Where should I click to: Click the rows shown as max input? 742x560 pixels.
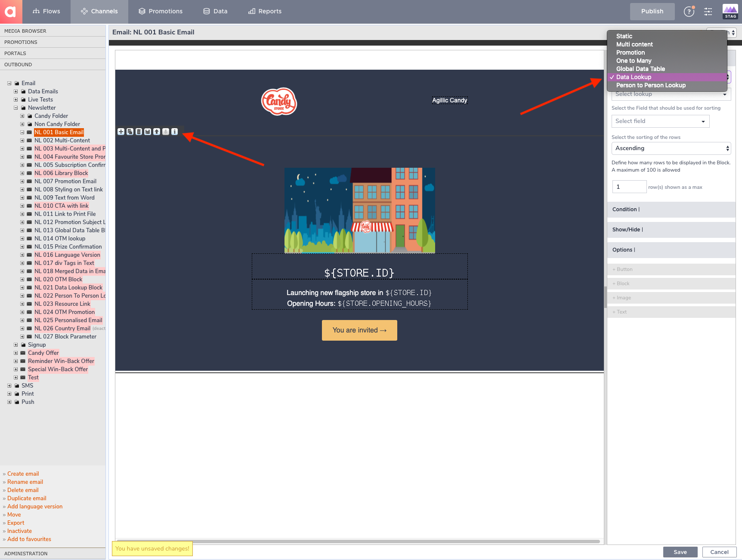[629, 187]
